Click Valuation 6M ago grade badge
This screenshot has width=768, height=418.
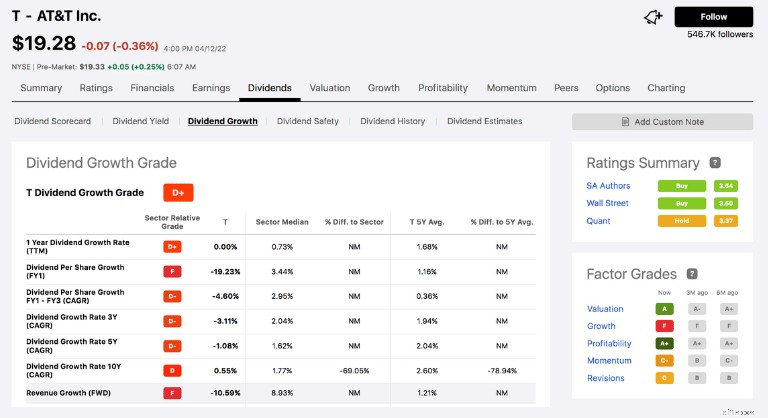(x=729, y=309)
